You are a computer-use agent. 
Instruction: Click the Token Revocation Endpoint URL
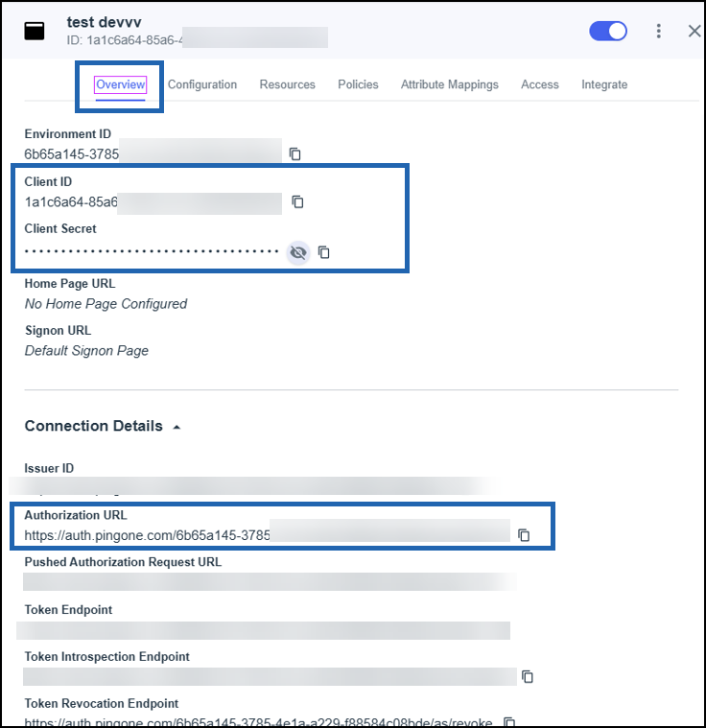tap(258, 723)
